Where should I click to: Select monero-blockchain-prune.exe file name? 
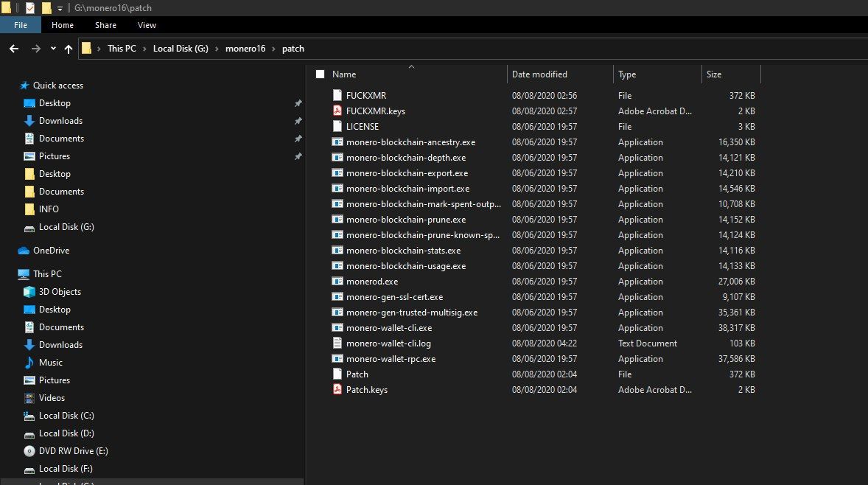tap(406, 220)
